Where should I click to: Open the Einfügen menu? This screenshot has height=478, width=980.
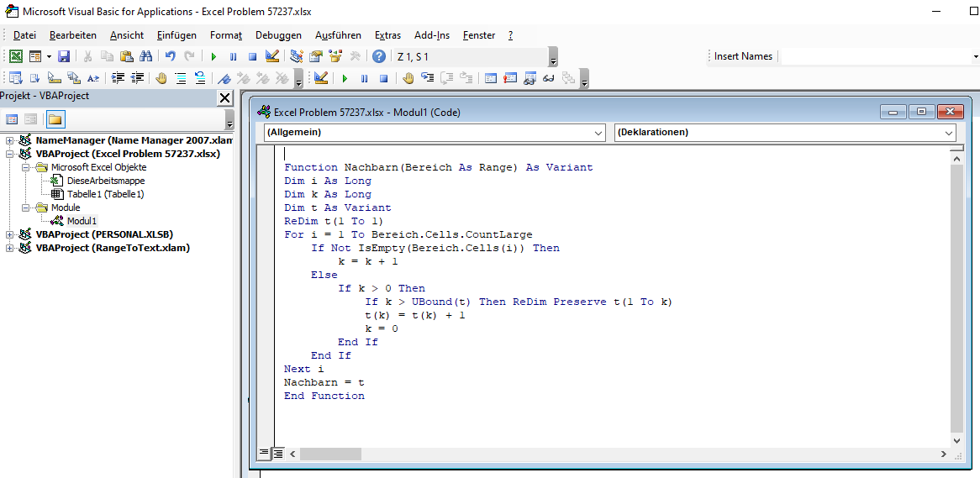177,35
